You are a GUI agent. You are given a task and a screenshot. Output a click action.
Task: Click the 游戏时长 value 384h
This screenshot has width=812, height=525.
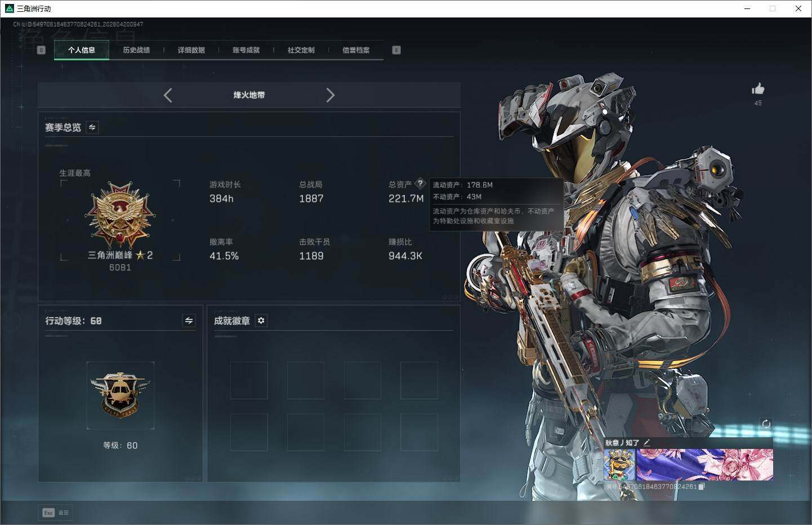(x=221, y=198)
